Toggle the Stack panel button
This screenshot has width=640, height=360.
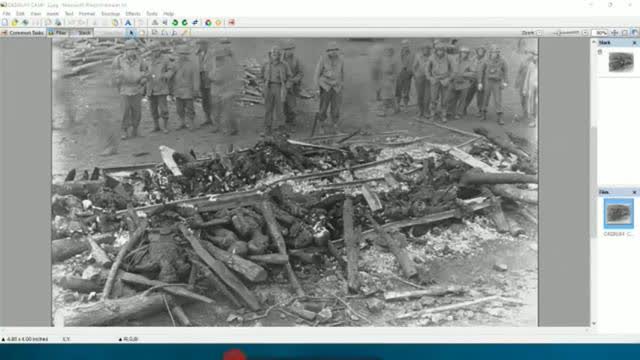(82, 33)
